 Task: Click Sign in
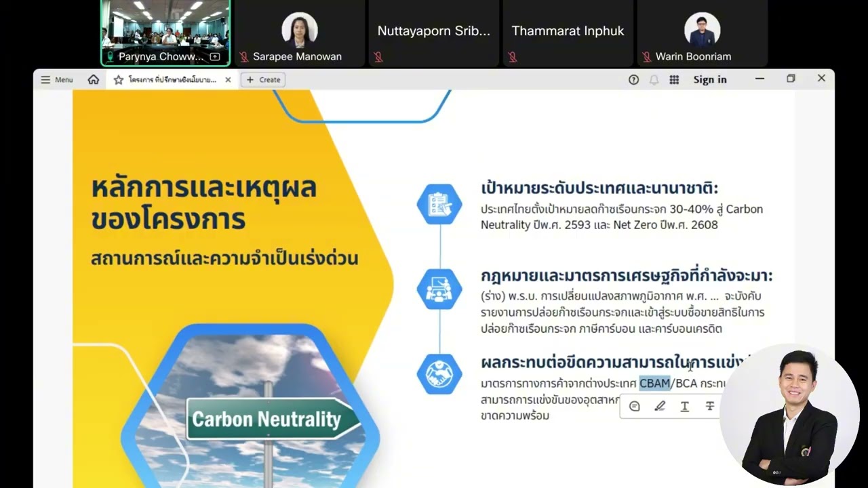click(x=709, y=79)
